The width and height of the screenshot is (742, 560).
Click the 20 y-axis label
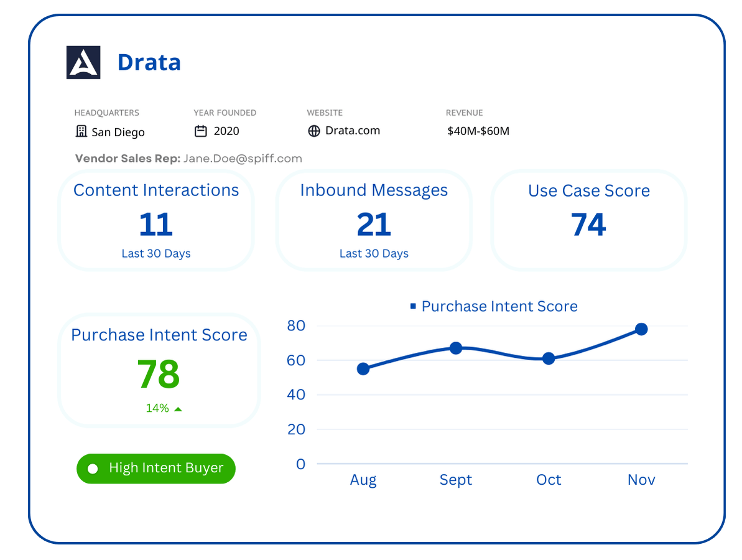point(296,429)
